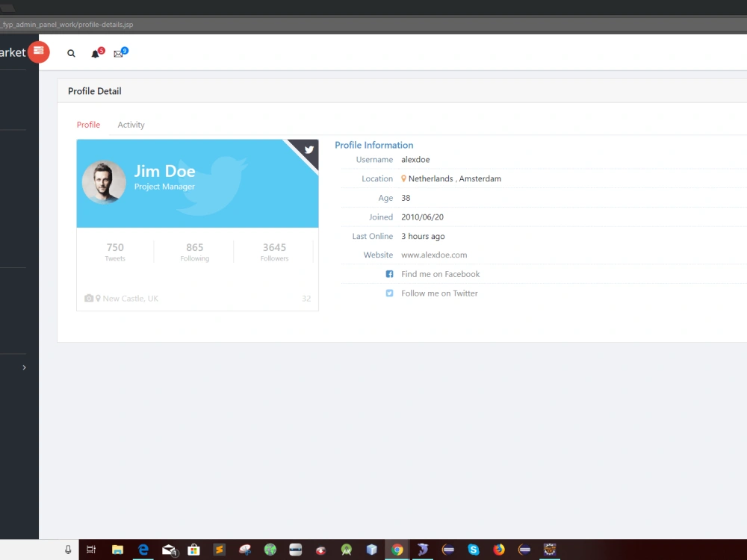Open File Explorer from the taskbar

117,550
